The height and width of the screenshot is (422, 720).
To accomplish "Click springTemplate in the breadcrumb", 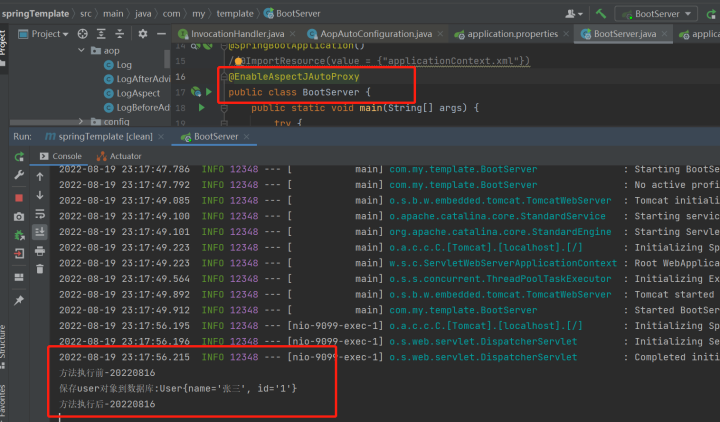I will (x=35, y=14).
